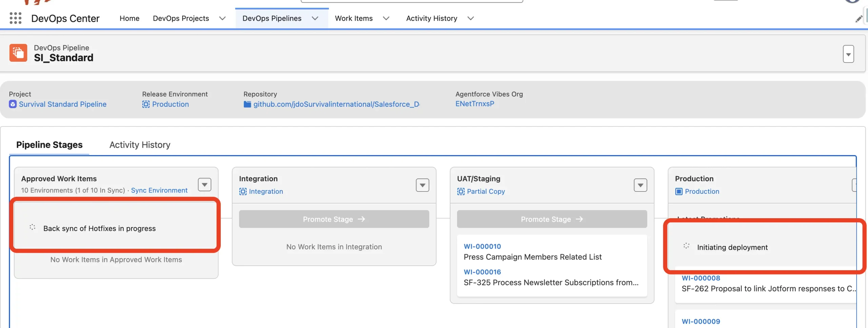
Task: Go to the Home nav item
Action: tap(130, 18)
